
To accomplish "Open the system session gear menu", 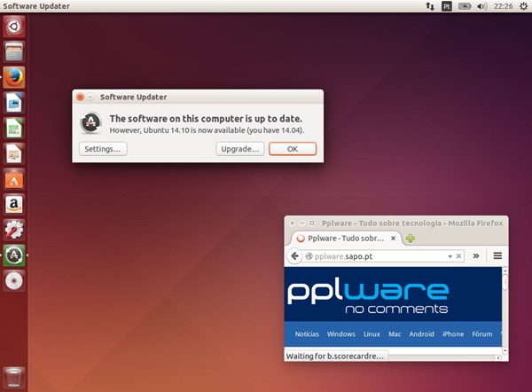I will click(x=523, y=6).
